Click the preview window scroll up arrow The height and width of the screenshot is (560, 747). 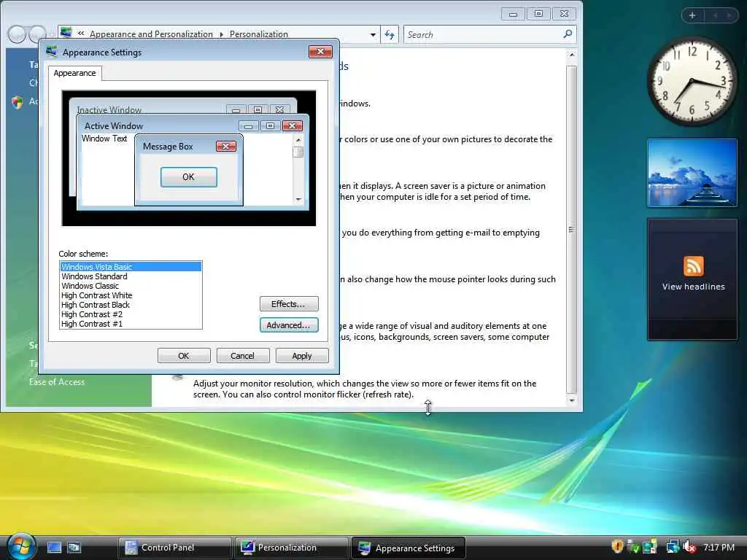pyautogui.click(x=298, y=139)
